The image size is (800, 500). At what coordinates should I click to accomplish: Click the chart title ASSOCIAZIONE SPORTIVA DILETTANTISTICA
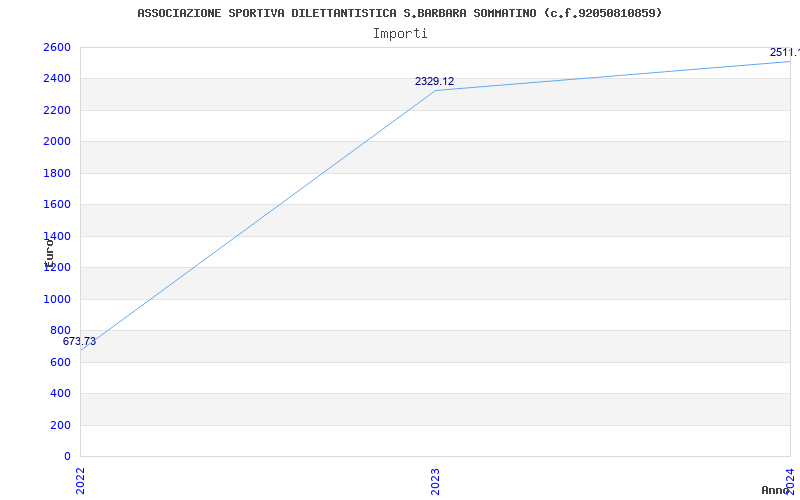(399, 13)
